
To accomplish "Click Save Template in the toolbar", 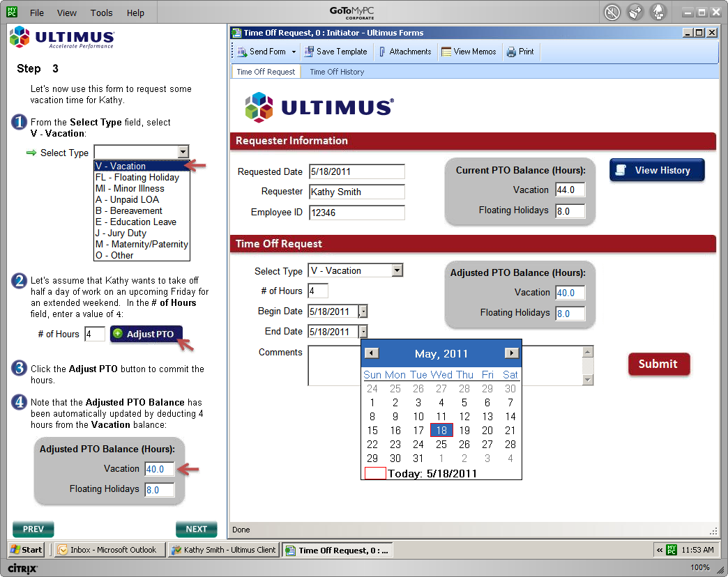I will tap(335, 52).
